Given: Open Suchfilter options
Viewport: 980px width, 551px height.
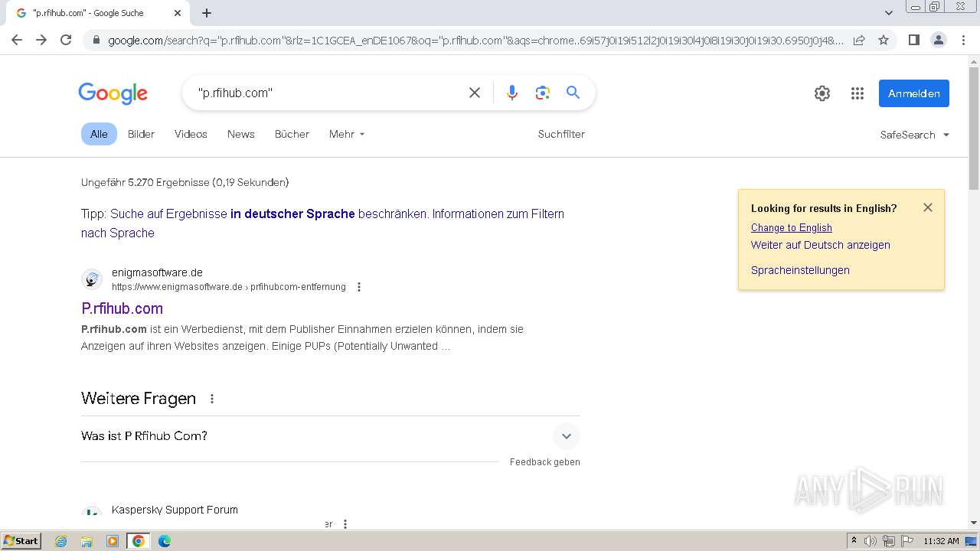Looking at the screenshot, I should coord(561,134).
